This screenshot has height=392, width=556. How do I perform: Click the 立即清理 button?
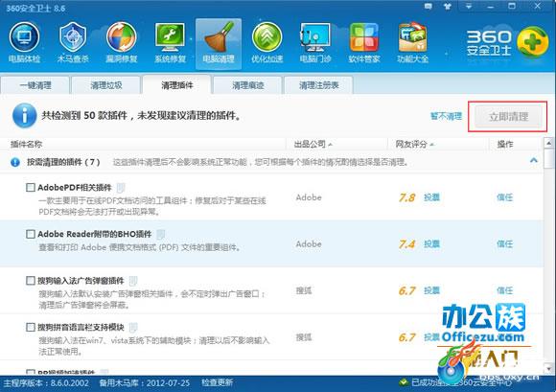(x=508, y=117)
